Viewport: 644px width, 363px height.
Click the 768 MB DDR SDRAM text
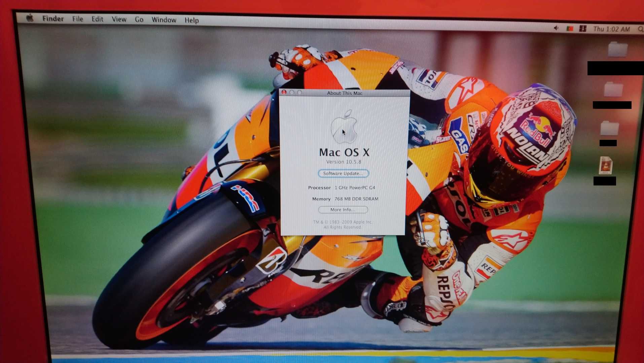356,199
